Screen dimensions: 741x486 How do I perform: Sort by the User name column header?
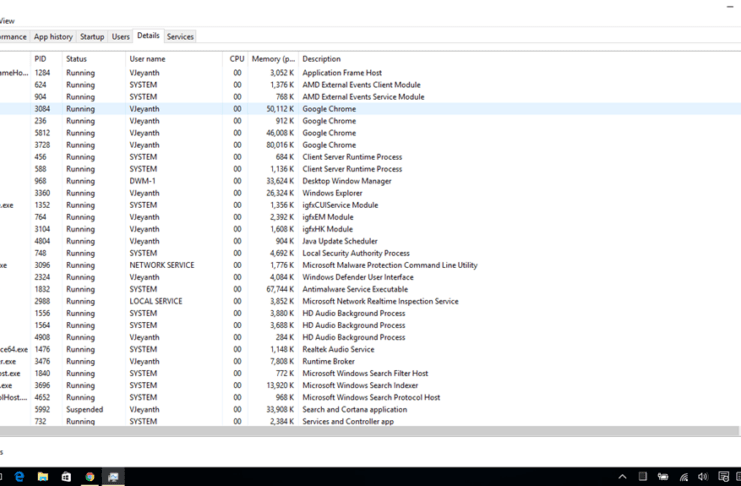point(174,59)
